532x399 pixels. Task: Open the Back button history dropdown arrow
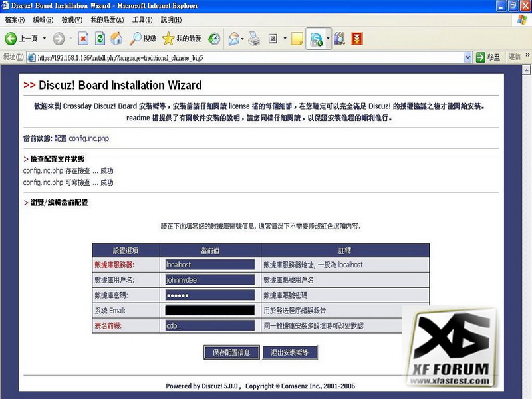point(44,39)
